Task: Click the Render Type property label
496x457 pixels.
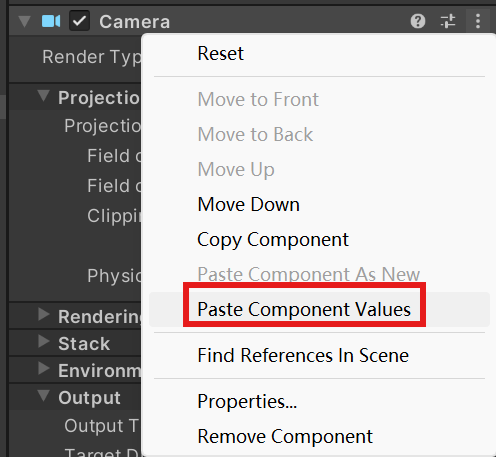Action: click(92, 58)
